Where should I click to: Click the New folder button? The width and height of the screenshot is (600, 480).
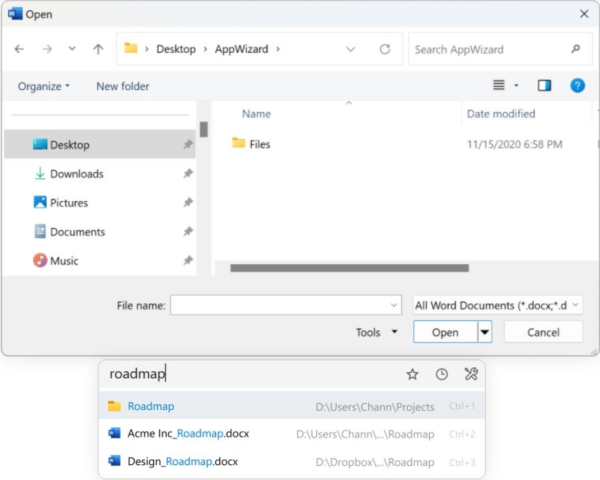[x=122, y=86]
